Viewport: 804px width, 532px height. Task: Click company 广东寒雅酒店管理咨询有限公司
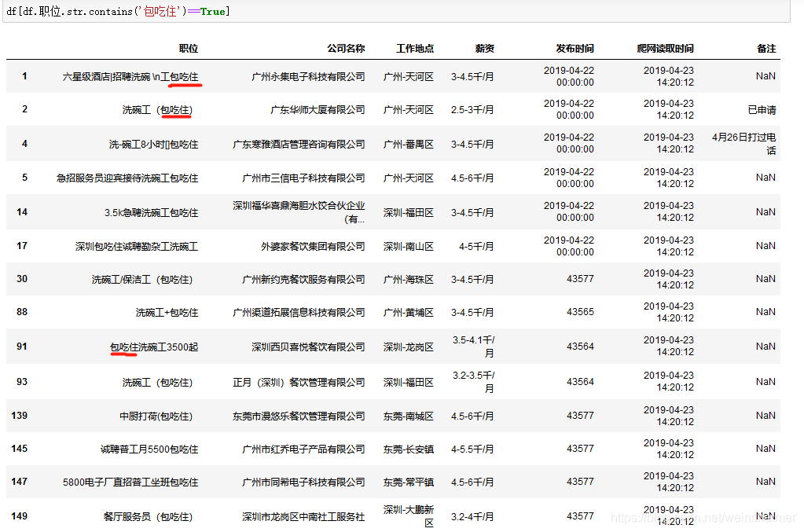tap(299, 145)
